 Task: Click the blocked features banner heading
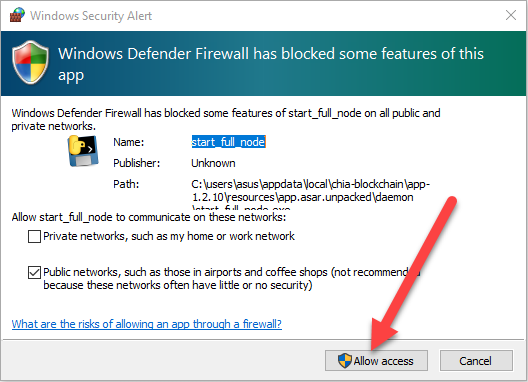(271, 64)
